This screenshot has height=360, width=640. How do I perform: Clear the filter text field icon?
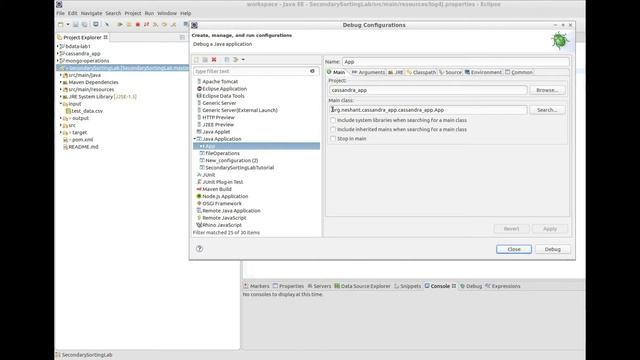coord(312,71)
